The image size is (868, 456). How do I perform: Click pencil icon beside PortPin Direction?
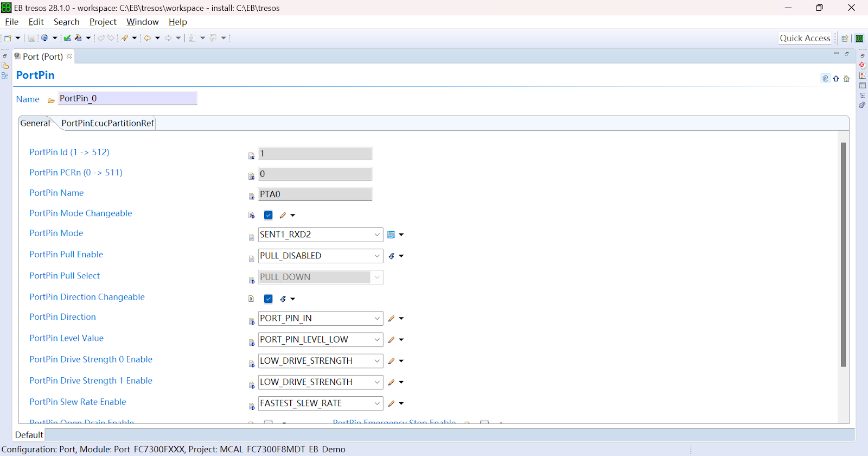tap(391, 319)
